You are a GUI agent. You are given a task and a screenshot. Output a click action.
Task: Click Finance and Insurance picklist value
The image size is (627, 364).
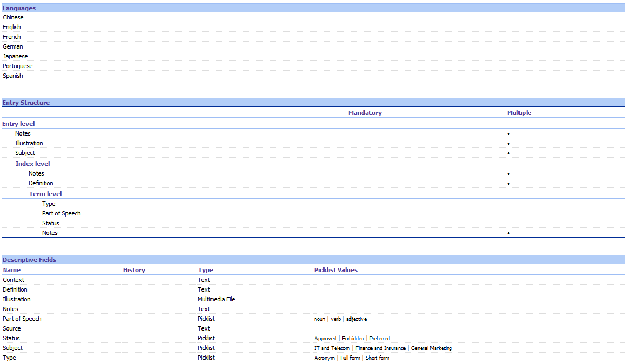click(380, 348)
